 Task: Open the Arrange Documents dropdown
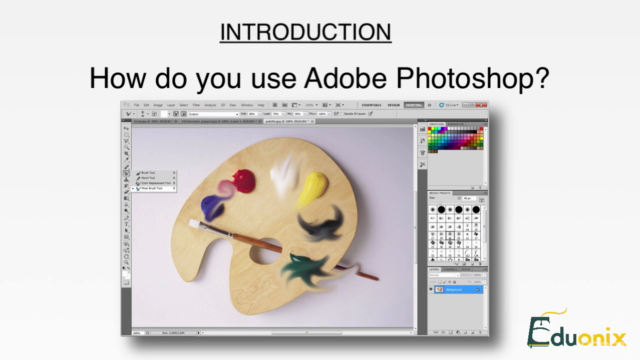327,105
